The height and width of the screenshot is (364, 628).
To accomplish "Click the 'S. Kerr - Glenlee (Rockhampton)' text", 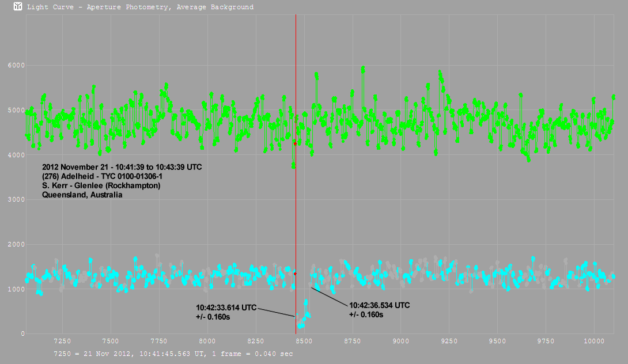I will (101, 186).
